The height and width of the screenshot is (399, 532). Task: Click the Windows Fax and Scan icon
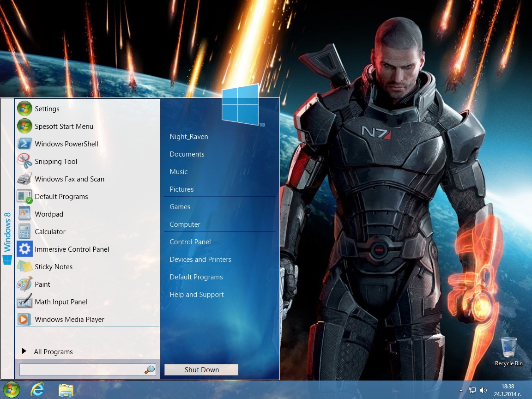pos(24,179)
